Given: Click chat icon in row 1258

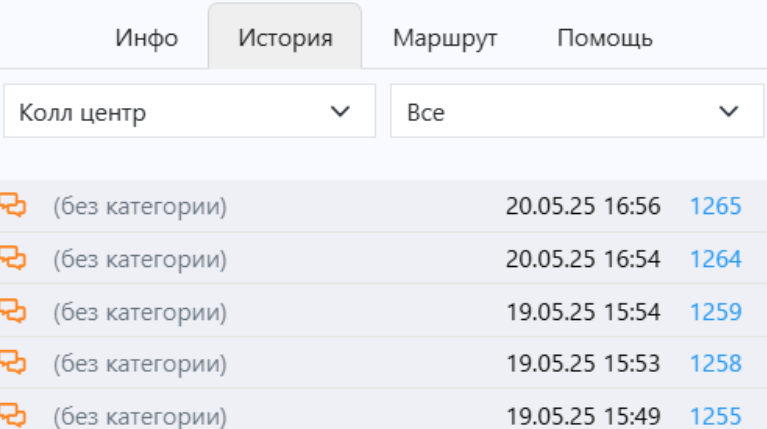Looking at the screenshot, I should tap(13, 363).
